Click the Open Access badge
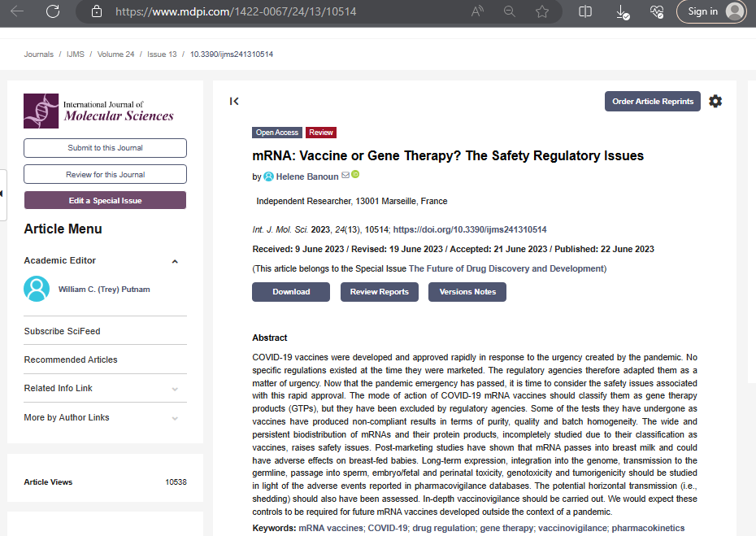The width and height of the screenshot is (756, 536). (276, 133)
